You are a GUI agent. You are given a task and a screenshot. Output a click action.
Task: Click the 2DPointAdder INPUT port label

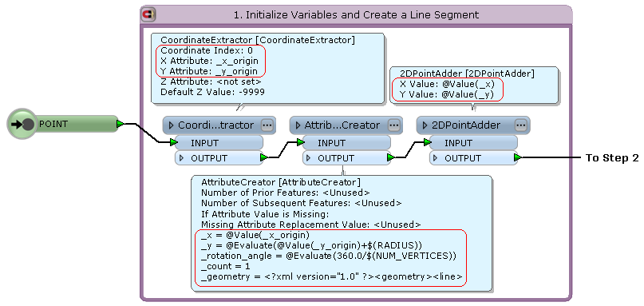tap(458, 143)
